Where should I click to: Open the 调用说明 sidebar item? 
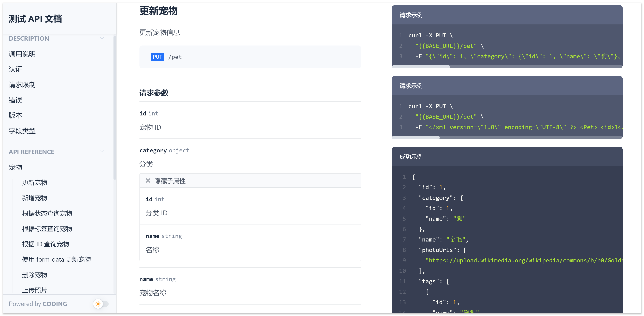22,54
